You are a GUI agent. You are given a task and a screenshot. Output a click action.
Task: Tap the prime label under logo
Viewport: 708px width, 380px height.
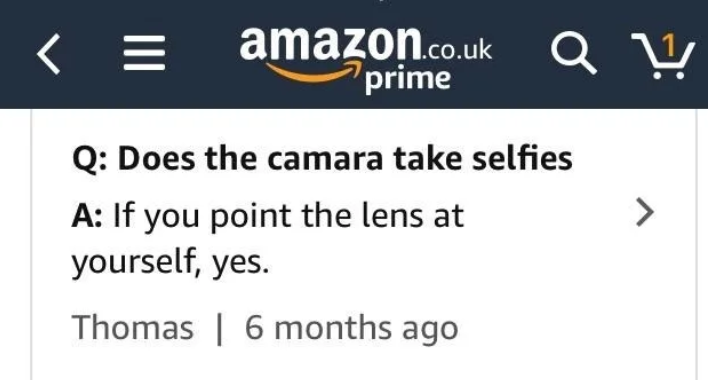[408, 80]
